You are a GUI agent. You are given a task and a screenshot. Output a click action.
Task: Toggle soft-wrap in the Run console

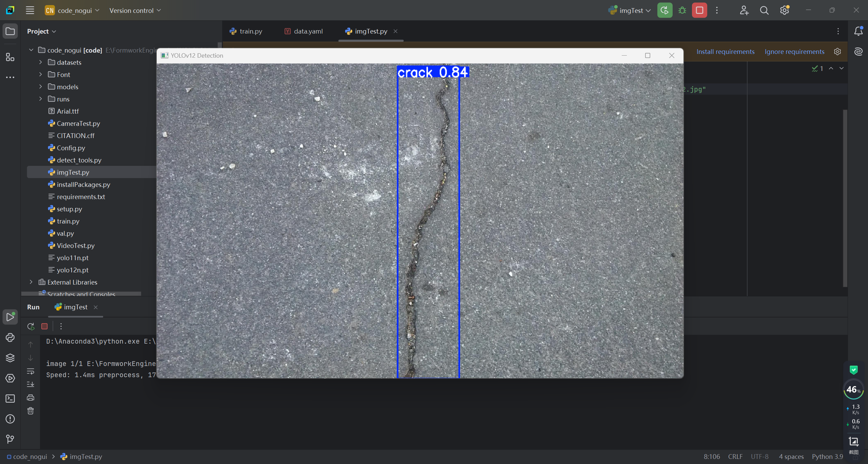tap(31, 371)
